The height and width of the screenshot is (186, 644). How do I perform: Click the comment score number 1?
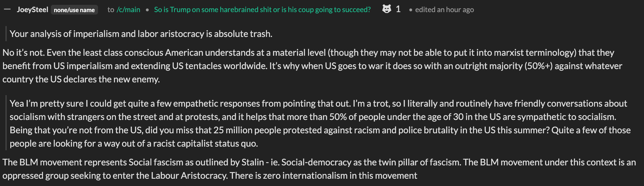tap(398, 9)
